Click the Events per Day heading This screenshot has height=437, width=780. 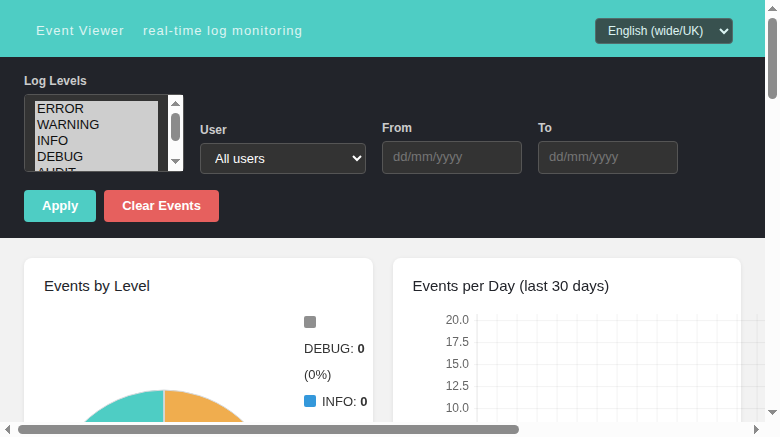511,286
